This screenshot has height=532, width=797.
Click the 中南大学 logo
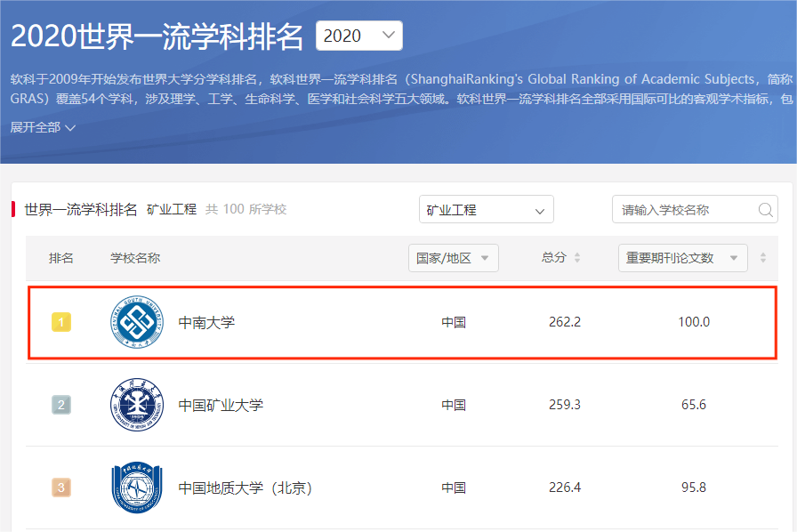click(x=137, y=322)
